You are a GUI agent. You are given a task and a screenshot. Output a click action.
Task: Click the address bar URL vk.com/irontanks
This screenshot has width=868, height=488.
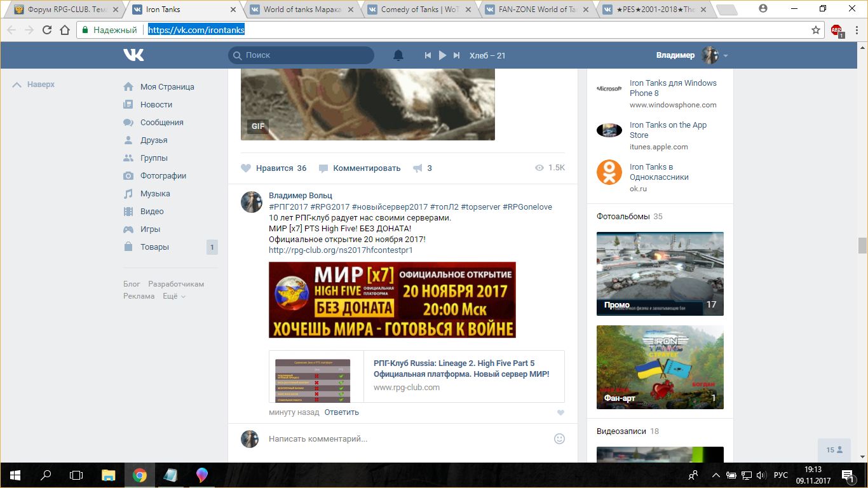pos(196,30)
